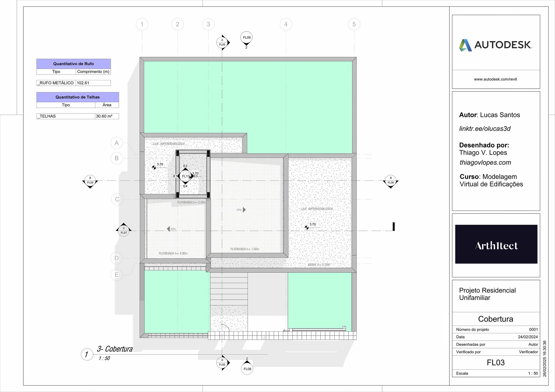The image size is (555, 392).
Task: Click the FL09 elevation marker
Action: (247, 38)
